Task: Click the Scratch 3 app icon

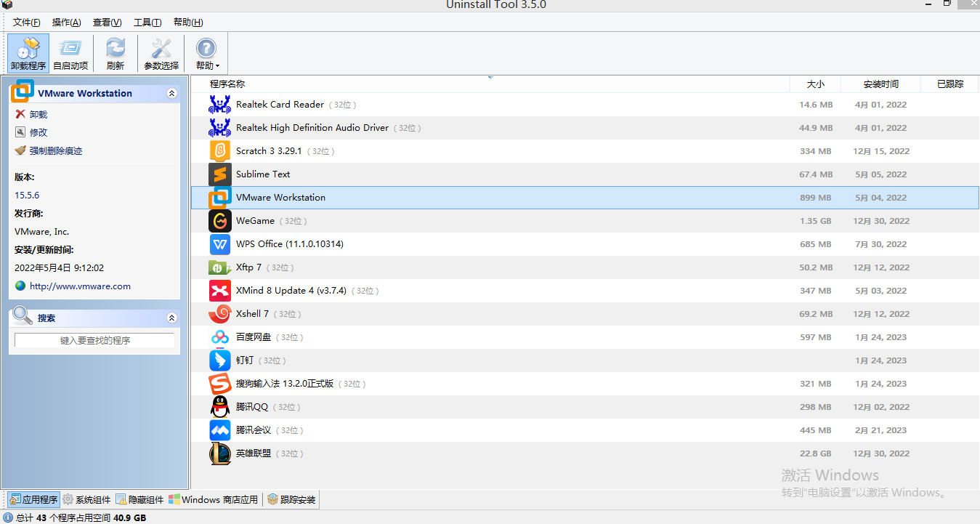Action: [x=220, y=151]
